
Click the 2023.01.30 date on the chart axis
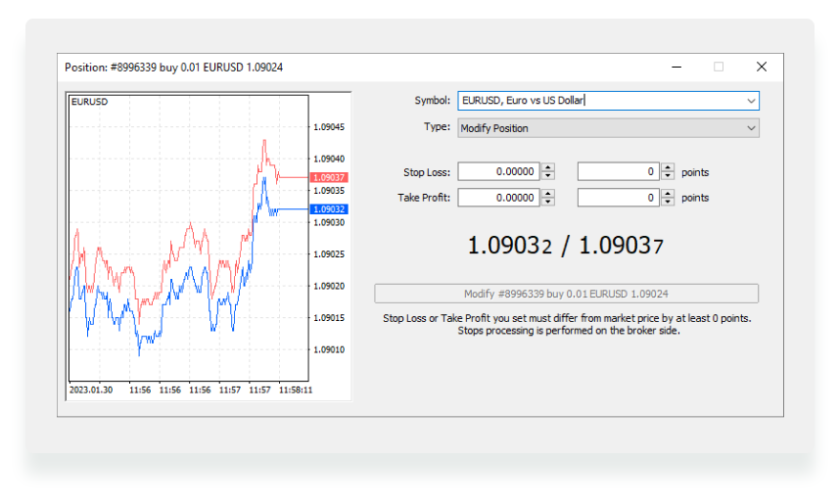pyautogui.click(x=91, y=390)
